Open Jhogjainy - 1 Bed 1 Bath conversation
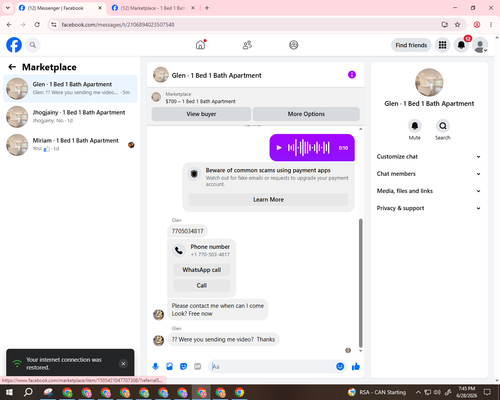 click(x=70, y=117)
